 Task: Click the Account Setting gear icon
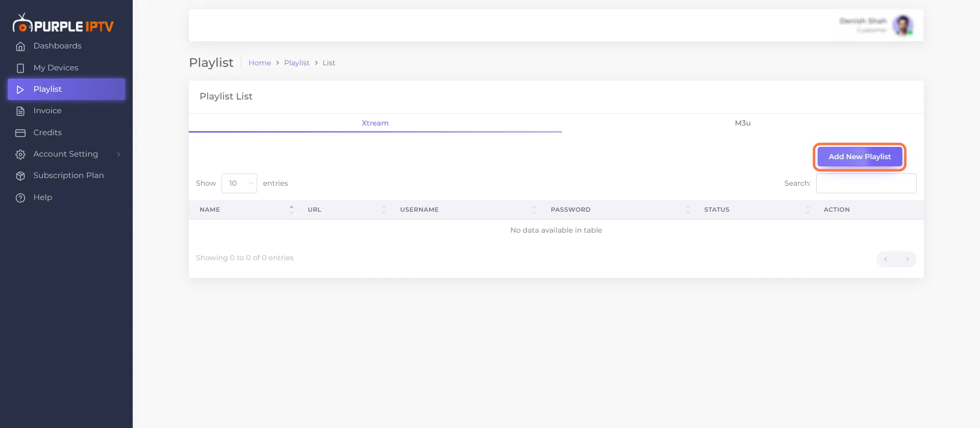tap(20, 155)
